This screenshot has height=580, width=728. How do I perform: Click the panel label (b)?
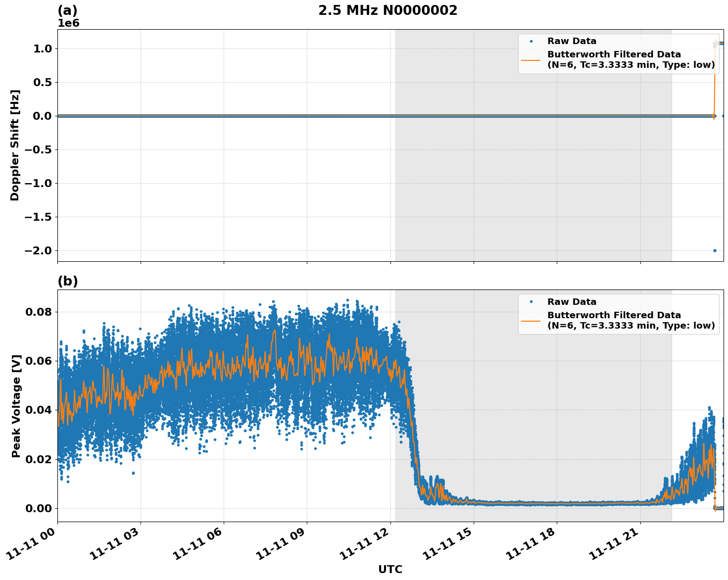(x=68, y=280)
